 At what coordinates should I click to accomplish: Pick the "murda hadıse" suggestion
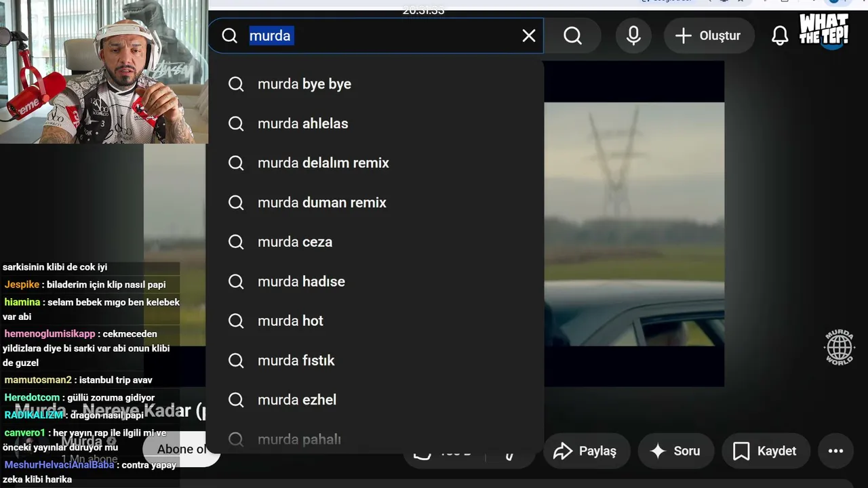(375, 281)
